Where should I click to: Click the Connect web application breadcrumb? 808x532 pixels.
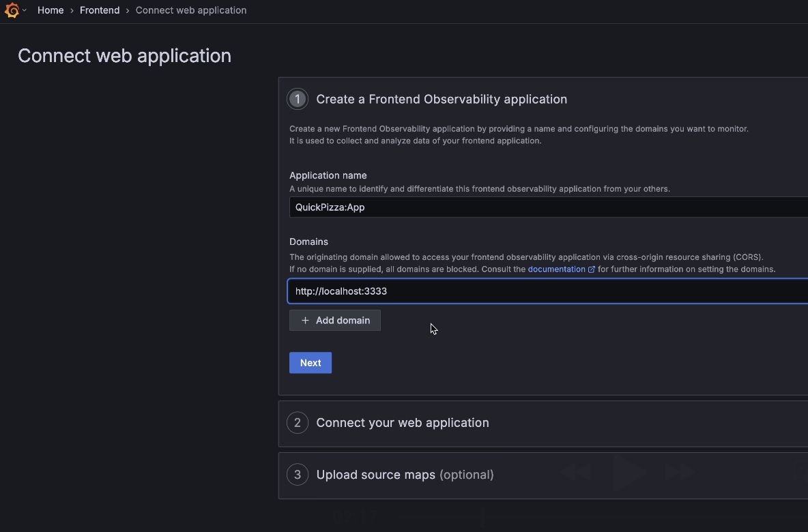tap(191, 10)
